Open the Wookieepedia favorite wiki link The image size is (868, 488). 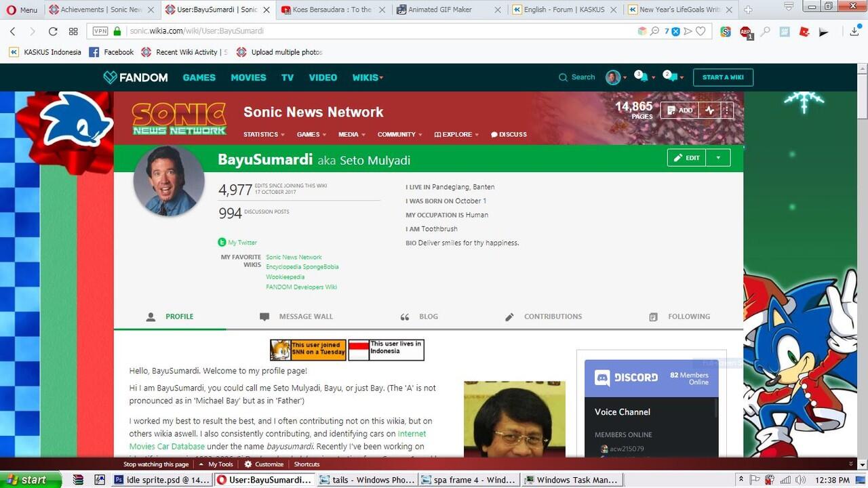coord(285,277)
